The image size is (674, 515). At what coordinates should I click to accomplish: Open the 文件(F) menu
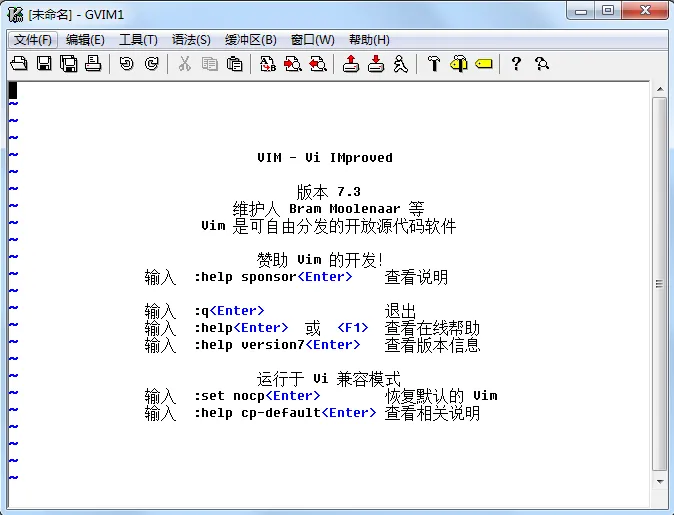click(33, 40)
